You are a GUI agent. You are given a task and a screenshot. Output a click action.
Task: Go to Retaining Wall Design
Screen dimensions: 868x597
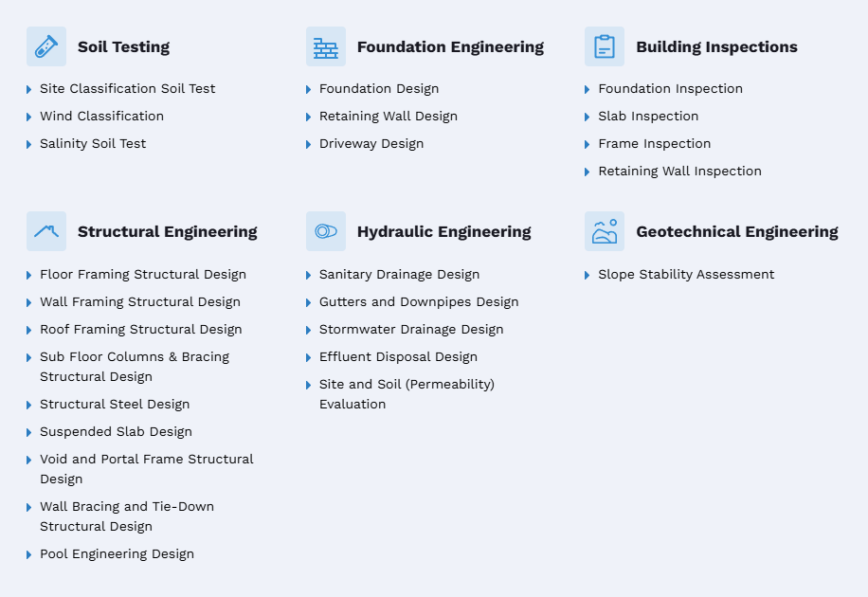coord(389,117)
